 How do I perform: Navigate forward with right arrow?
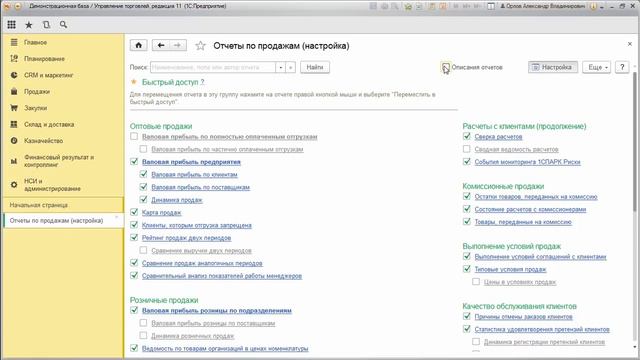178,45
